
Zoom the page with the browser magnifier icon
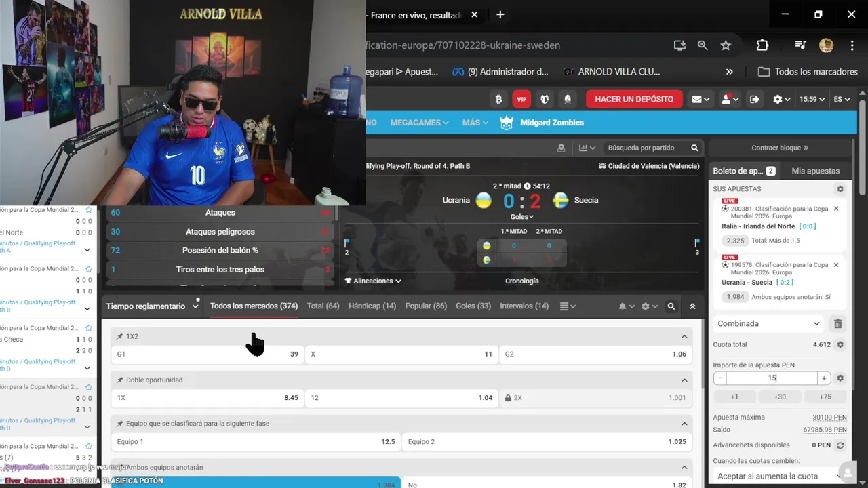(703, 45)
